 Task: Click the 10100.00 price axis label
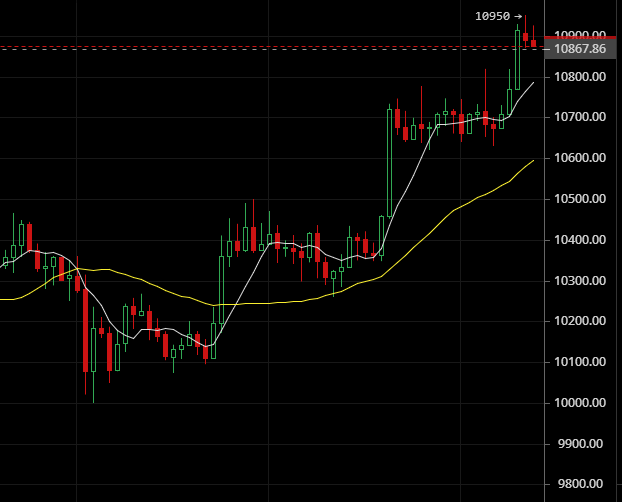coord(580,362)
